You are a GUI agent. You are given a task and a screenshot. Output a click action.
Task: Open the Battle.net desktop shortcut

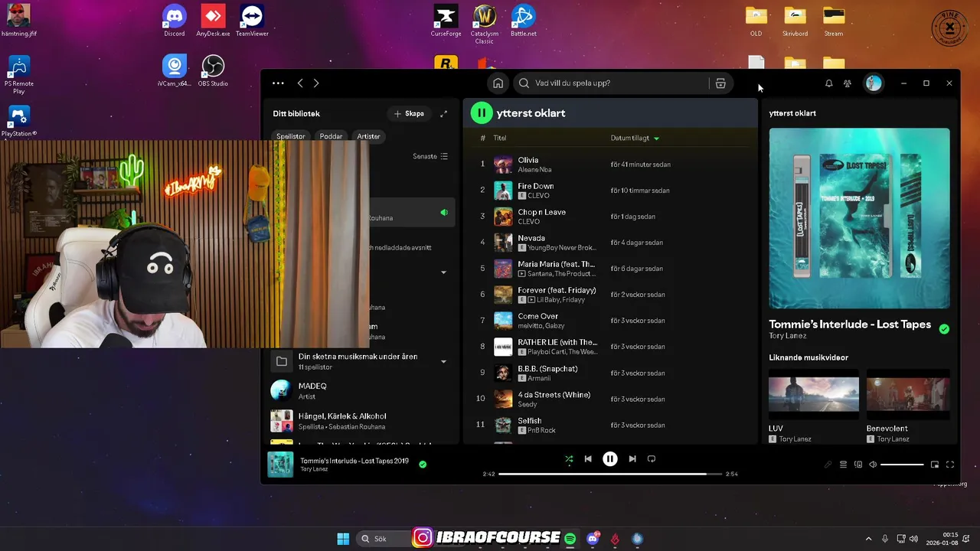click(x=524, y=21)
